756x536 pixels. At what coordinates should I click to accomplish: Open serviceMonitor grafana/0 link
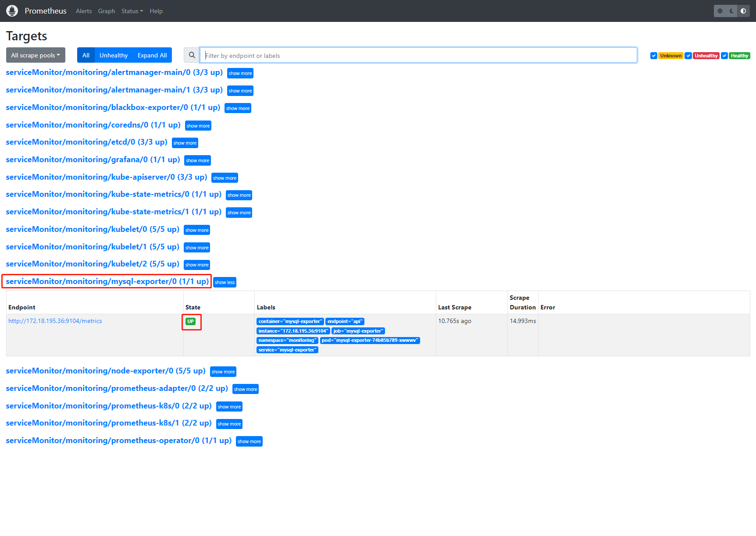tap(93, 160)
